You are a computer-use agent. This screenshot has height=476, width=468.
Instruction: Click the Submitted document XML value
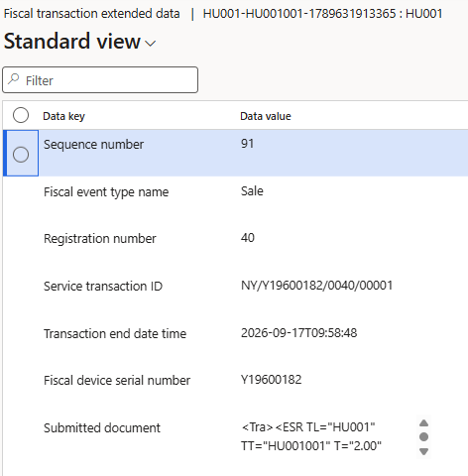[x=311, y=436]
